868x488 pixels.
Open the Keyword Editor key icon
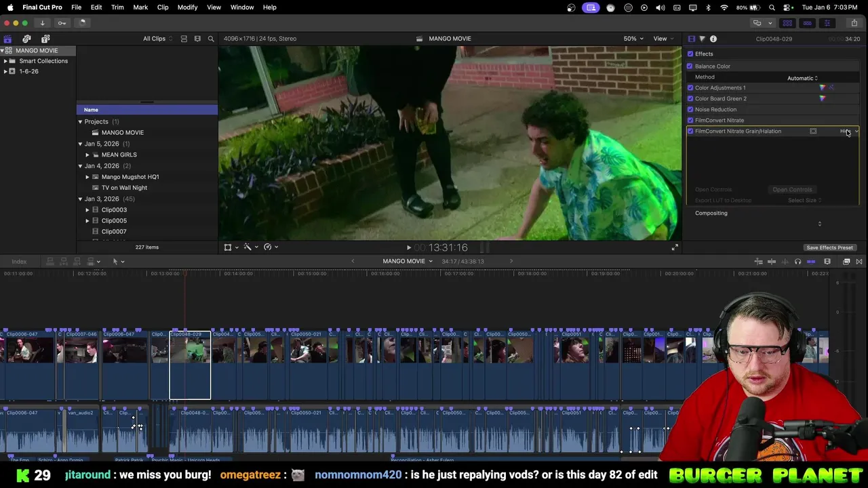(x=62, y=23)
